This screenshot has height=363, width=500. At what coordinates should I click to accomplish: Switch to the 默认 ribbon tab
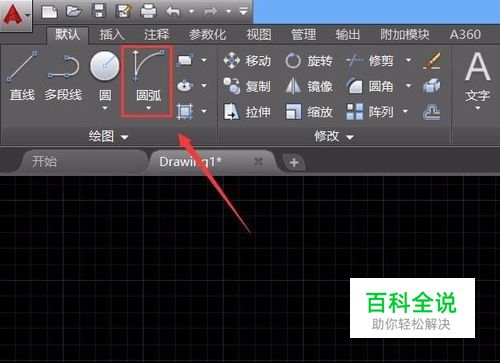pos(68,35)
